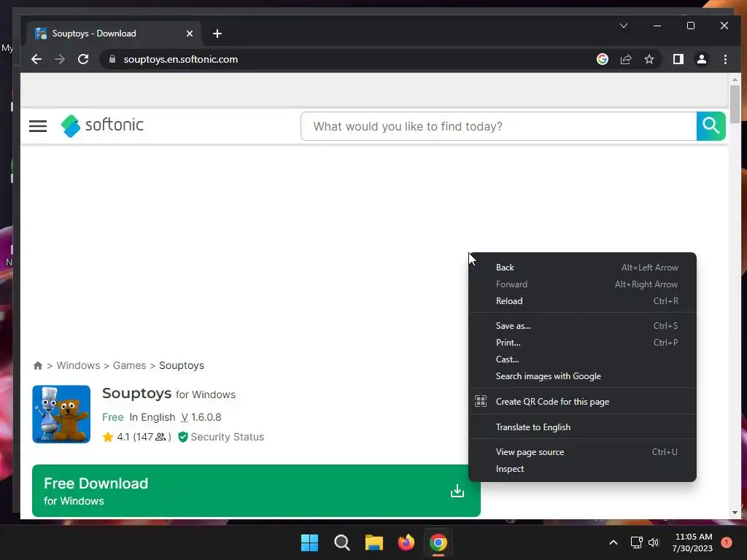Select View page source
The height and width of the screenshot is (560, 747).
point(582,452)
